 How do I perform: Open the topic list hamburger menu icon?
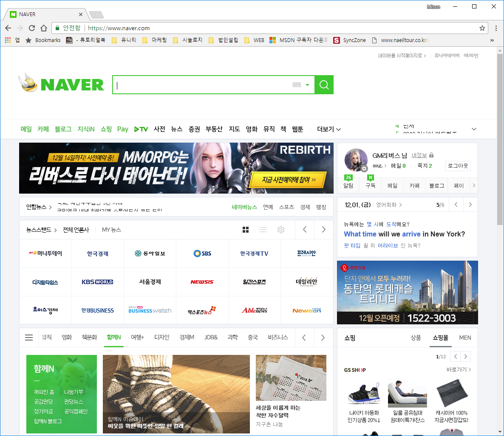coord(29,338)
